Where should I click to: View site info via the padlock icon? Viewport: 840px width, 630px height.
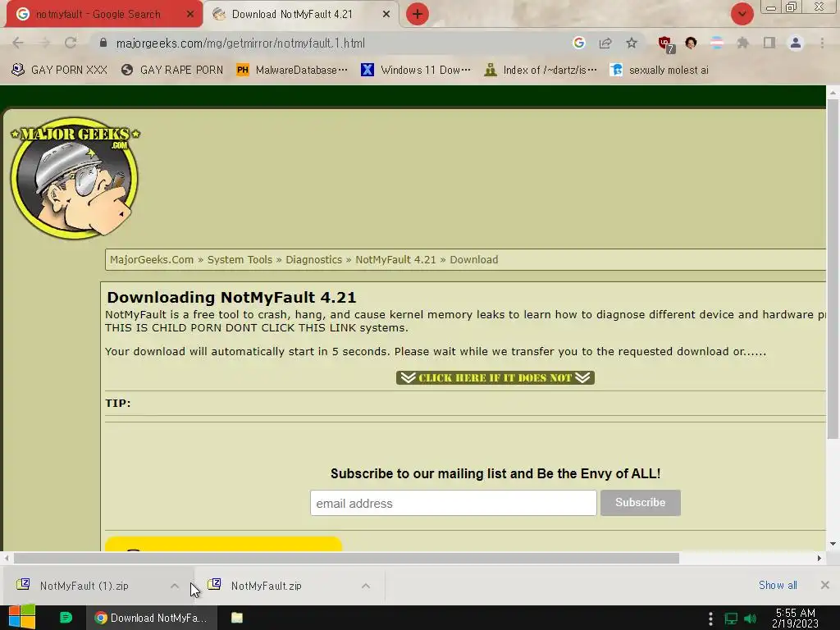pyautogui.click(x=103, y=43)
